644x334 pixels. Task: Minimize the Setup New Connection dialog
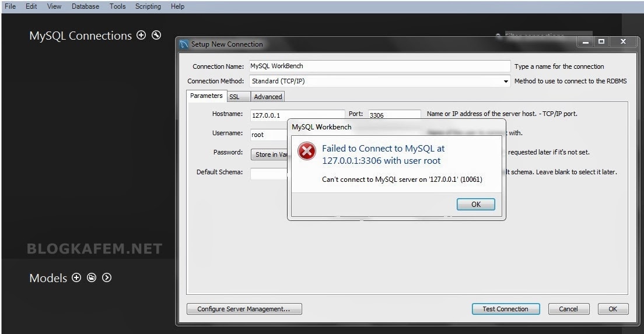tap(586, 42)
